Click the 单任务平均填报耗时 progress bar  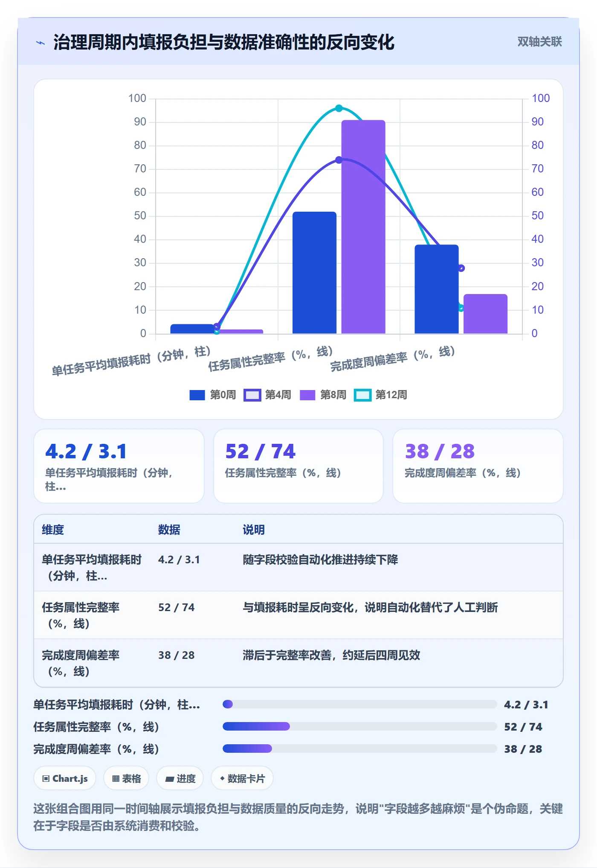(x=360, y=704)
